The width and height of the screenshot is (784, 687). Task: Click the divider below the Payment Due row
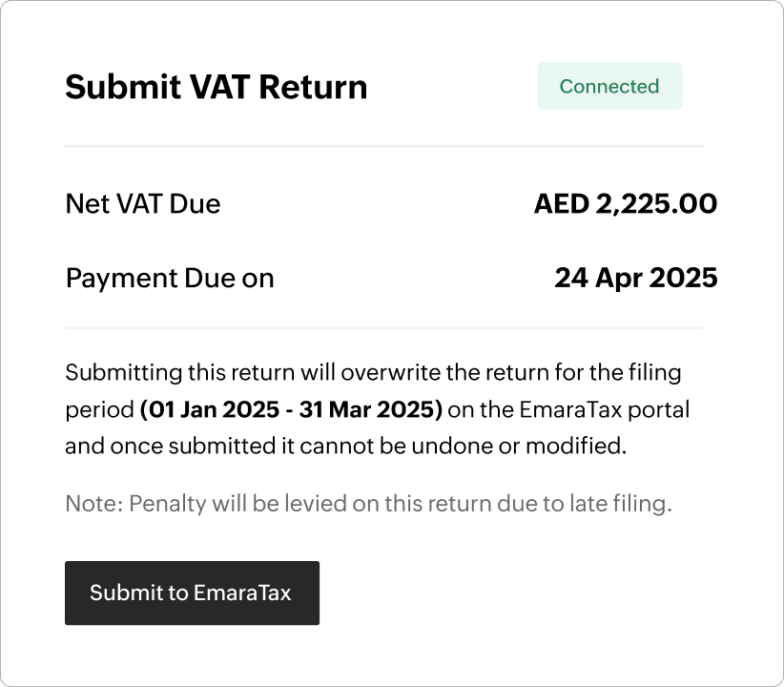click(x=383, y=328)
